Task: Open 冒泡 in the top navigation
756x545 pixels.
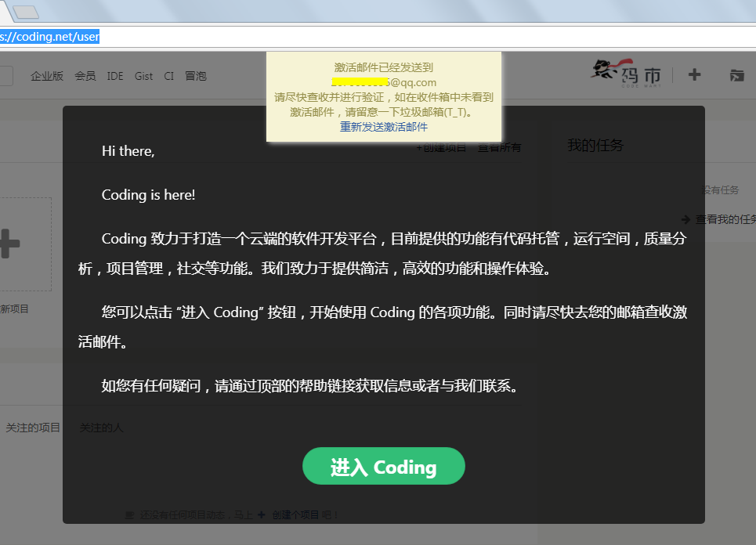Action: point(195,76)
